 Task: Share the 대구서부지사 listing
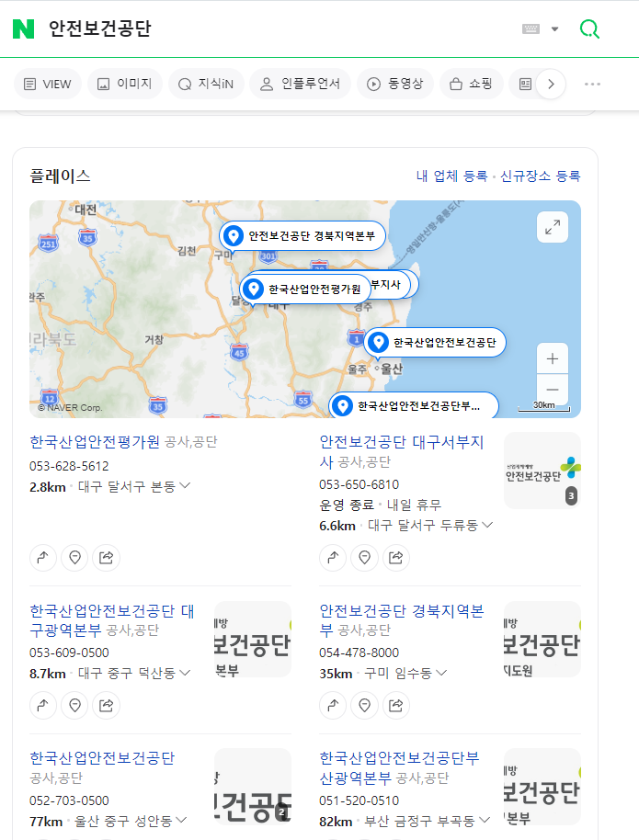[396, 558]
